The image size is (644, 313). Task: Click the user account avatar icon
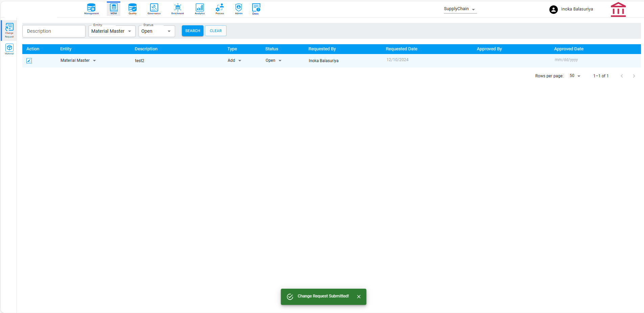(553, 9)
